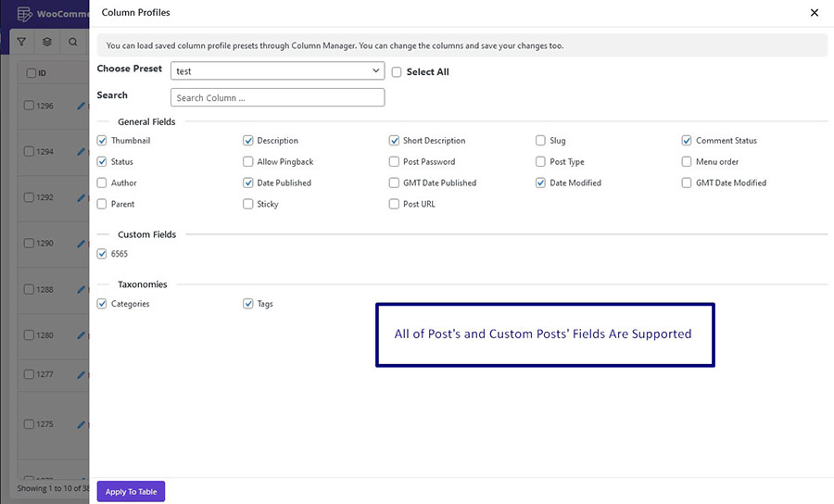Viewport: 834px width, 504px height.
Task: Uncheck the Comment Status checkbox
Action: click(686, 140)
